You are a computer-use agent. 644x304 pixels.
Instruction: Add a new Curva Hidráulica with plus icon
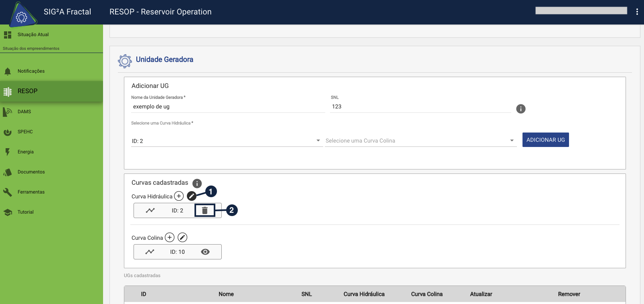coord(179,196)
